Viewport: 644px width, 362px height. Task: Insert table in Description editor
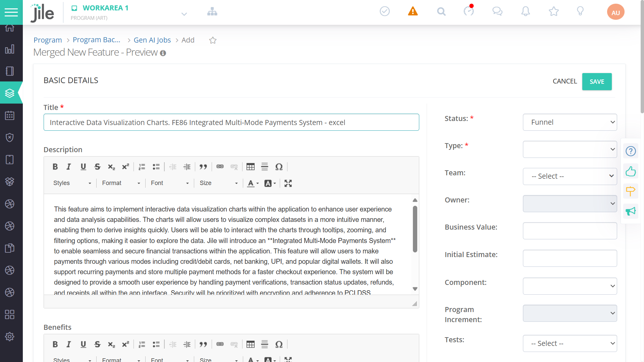[251, 167]
